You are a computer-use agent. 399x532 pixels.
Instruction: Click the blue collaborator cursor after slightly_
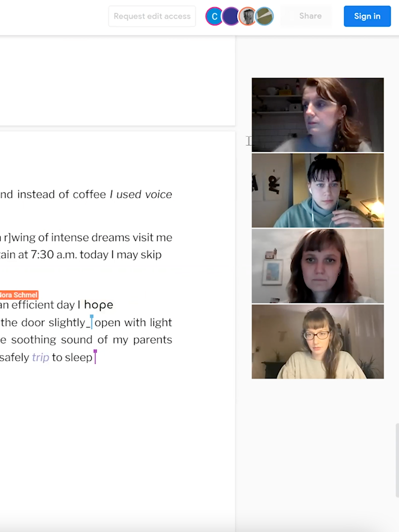pos(91,322)
